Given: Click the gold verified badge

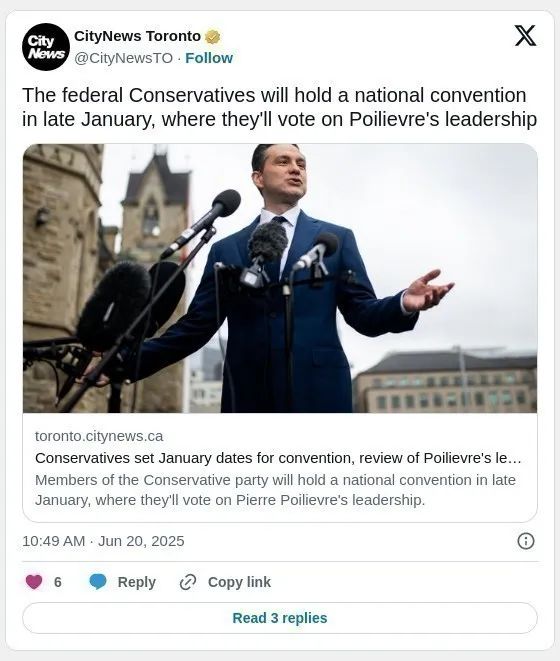Looking at the screenshot, I should (x=213, y=37).
